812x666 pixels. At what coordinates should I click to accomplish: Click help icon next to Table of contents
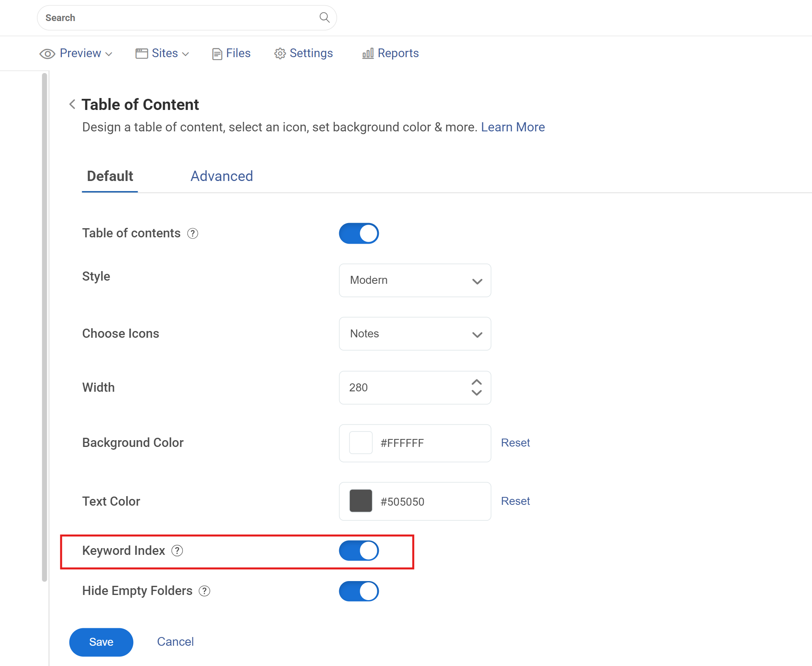[193, 233]
